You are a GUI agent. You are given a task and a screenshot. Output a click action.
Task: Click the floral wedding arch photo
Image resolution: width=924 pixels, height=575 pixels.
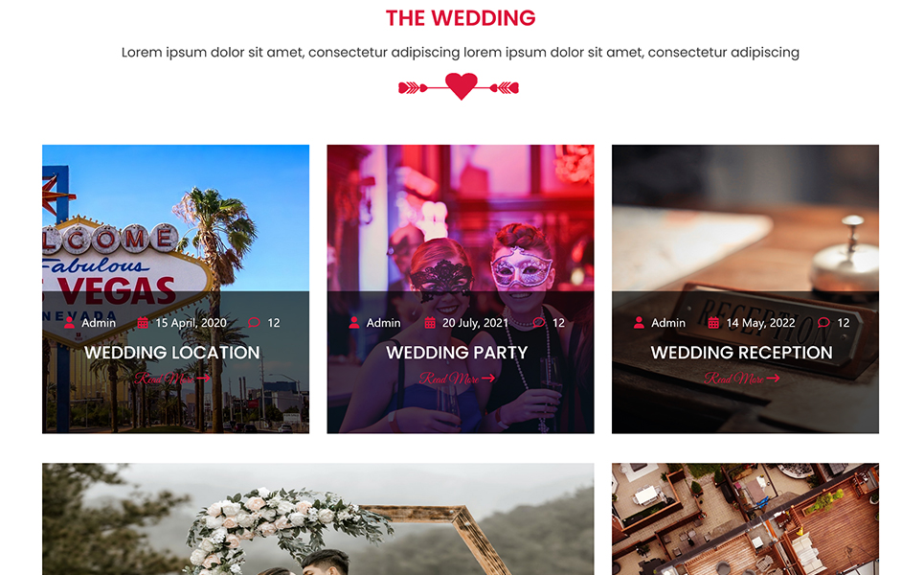coord(318,519)
